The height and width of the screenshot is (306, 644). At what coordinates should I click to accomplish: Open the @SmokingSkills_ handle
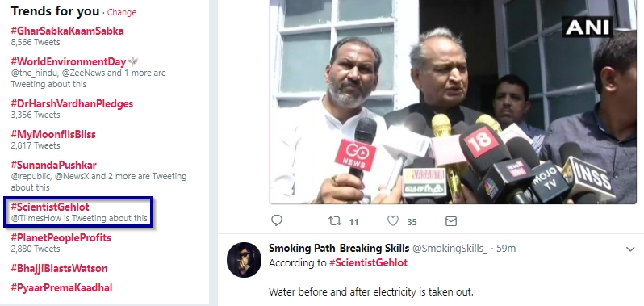point(450,249)
